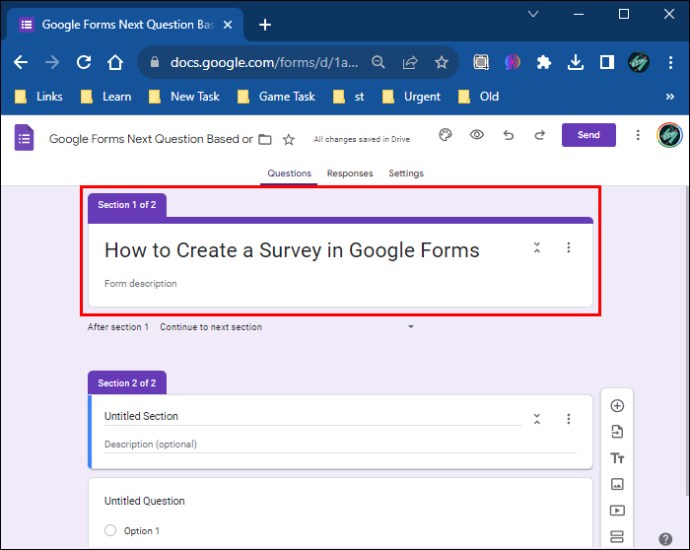Open Chrome three-dot menu

tap(670, 62)
